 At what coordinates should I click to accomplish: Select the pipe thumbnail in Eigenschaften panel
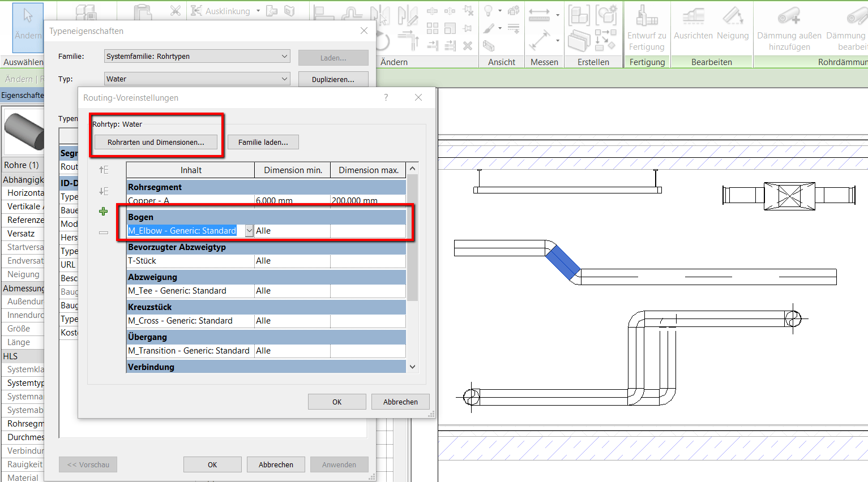coord(24,132)
